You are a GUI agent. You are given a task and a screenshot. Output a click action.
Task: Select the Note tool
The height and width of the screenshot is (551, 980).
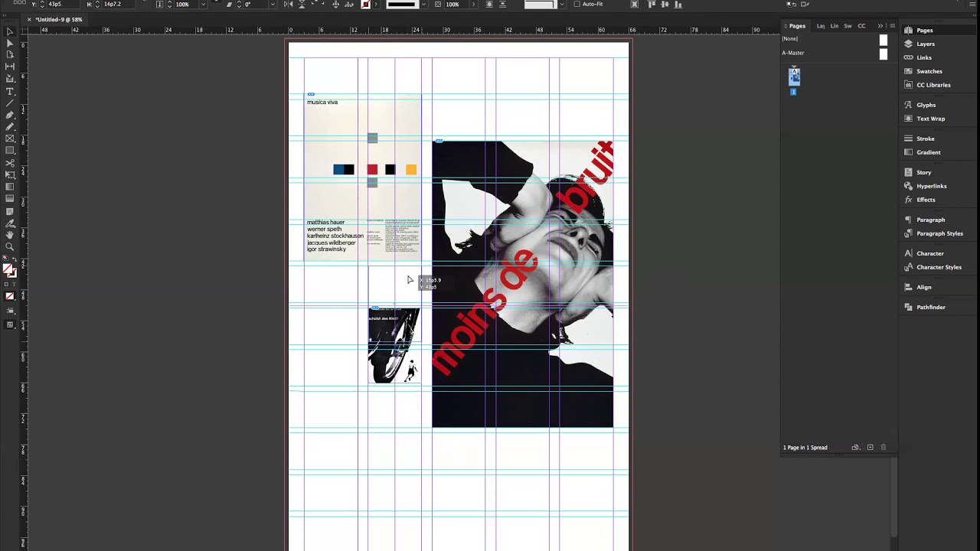click(10, 211)
